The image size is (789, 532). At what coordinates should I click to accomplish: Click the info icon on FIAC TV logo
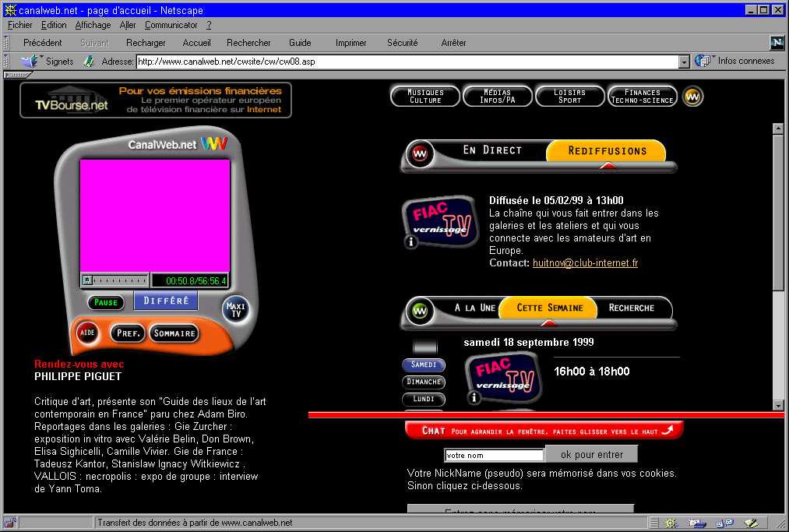pos(412,242)
